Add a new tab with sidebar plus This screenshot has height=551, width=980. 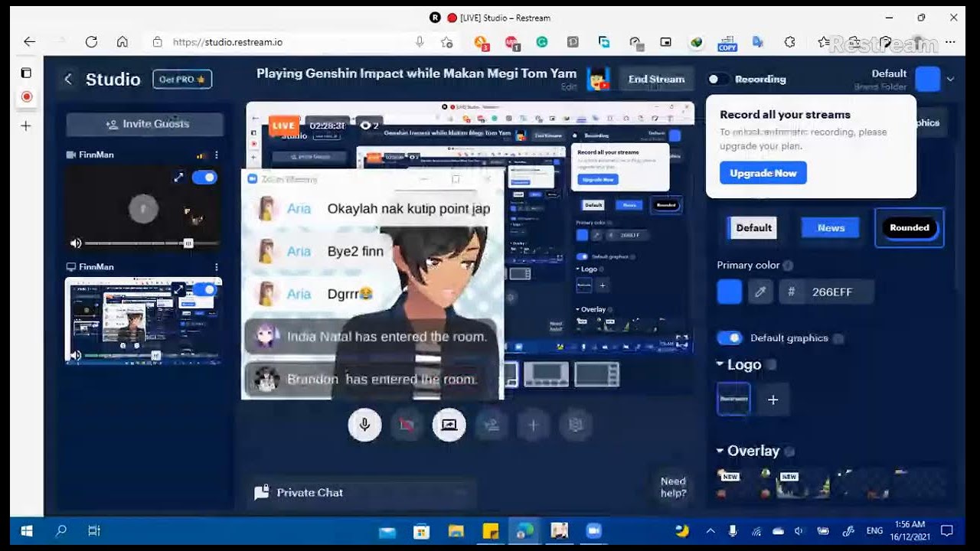[x=26, y=126]
